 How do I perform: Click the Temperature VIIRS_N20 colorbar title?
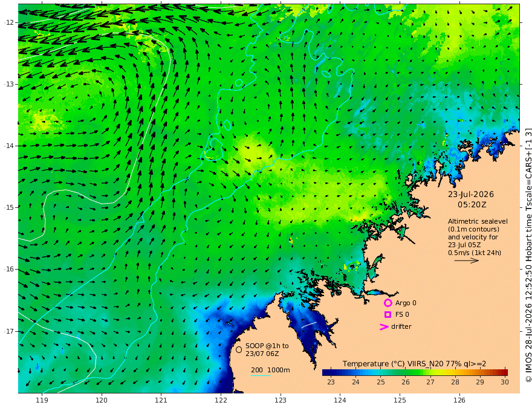tap(414, 364)
